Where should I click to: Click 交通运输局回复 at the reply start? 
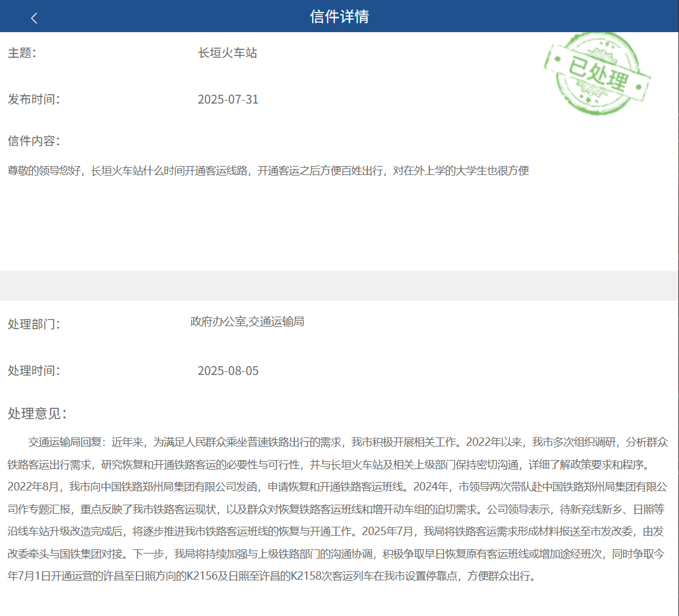67,442
